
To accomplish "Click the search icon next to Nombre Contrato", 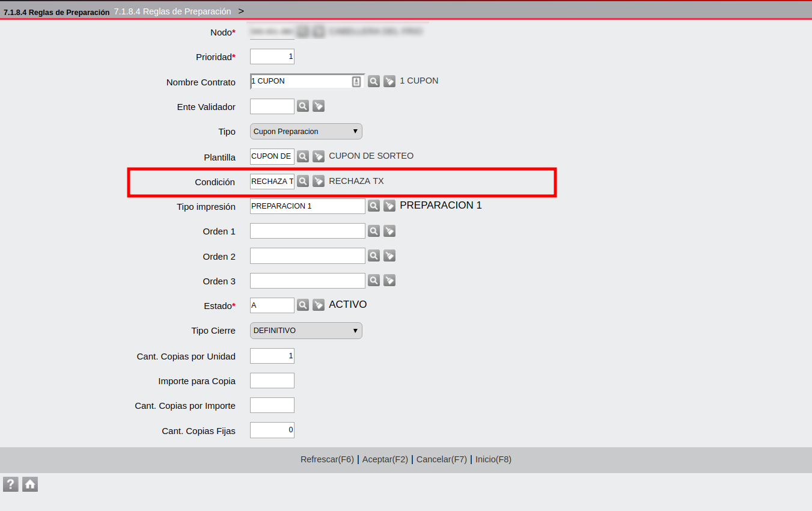I will click(x=374, y=81).
